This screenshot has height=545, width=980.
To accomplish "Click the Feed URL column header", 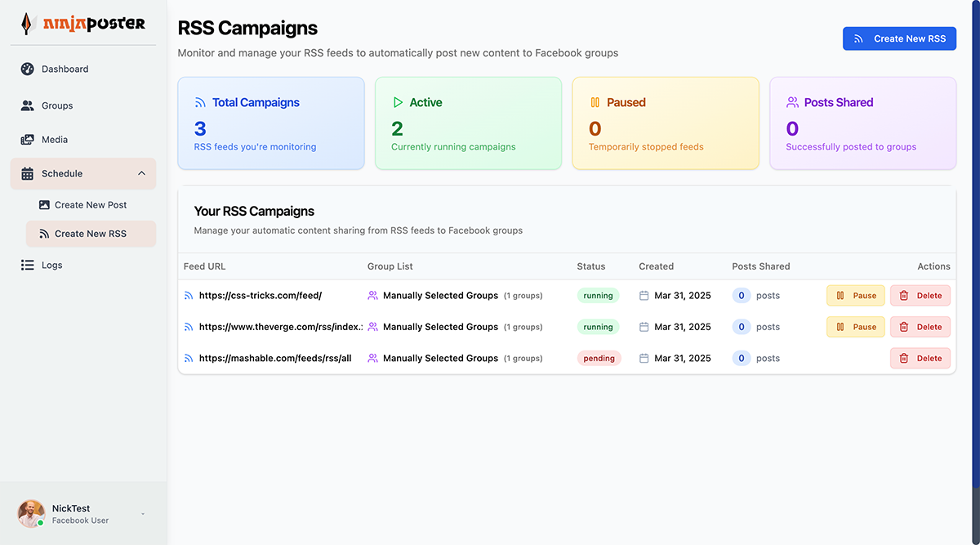I will point(205,266).
